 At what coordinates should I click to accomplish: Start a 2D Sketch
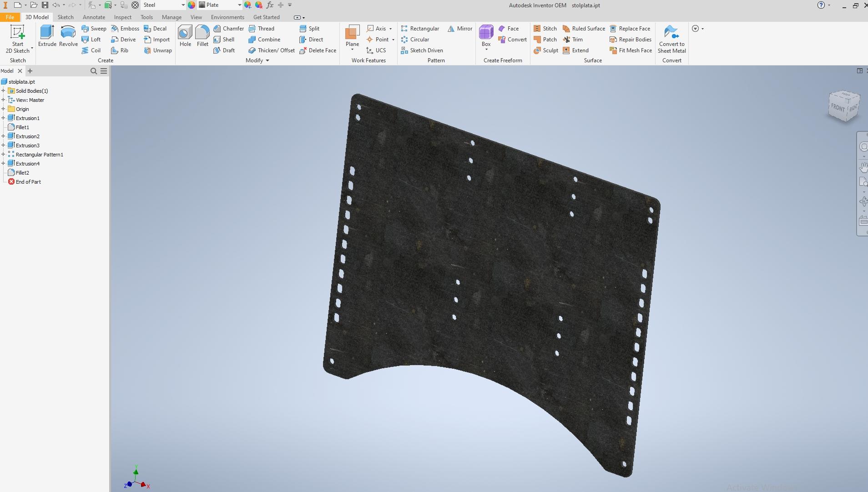tap(17, 39)
